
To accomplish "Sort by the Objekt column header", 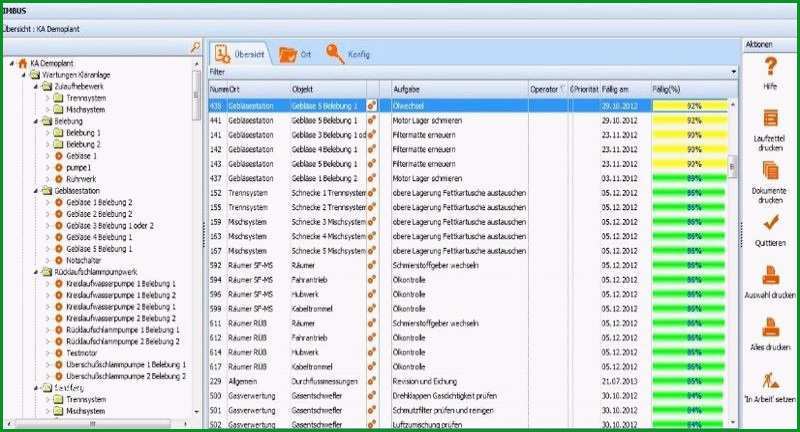I will [328, 89].
